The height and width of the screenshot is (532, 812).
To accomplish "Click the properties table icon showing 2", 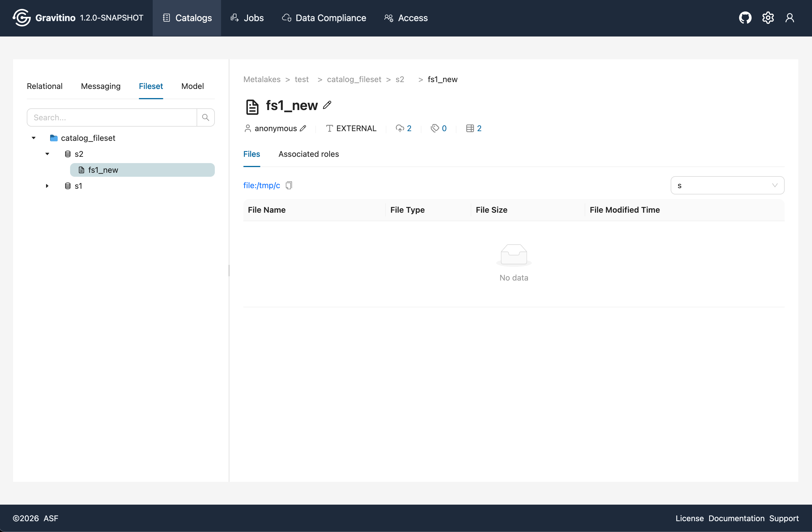I will pyautogui.click(x=470, y=128).
